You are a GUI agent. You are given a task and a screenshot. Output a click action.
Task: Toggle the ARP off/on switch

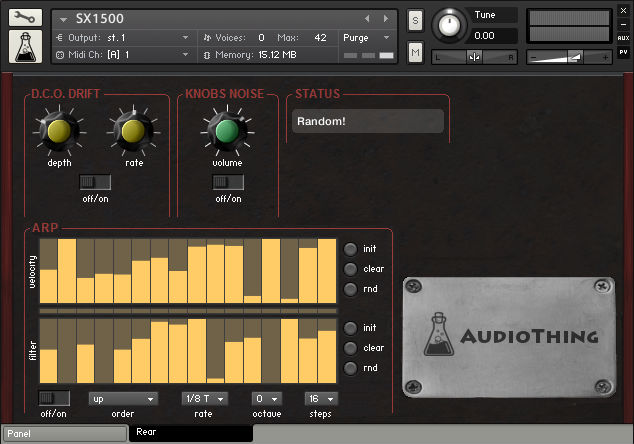pos(54,398)
